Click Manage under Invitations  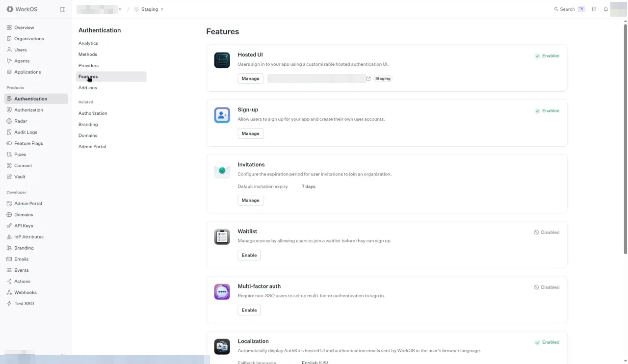250,200
